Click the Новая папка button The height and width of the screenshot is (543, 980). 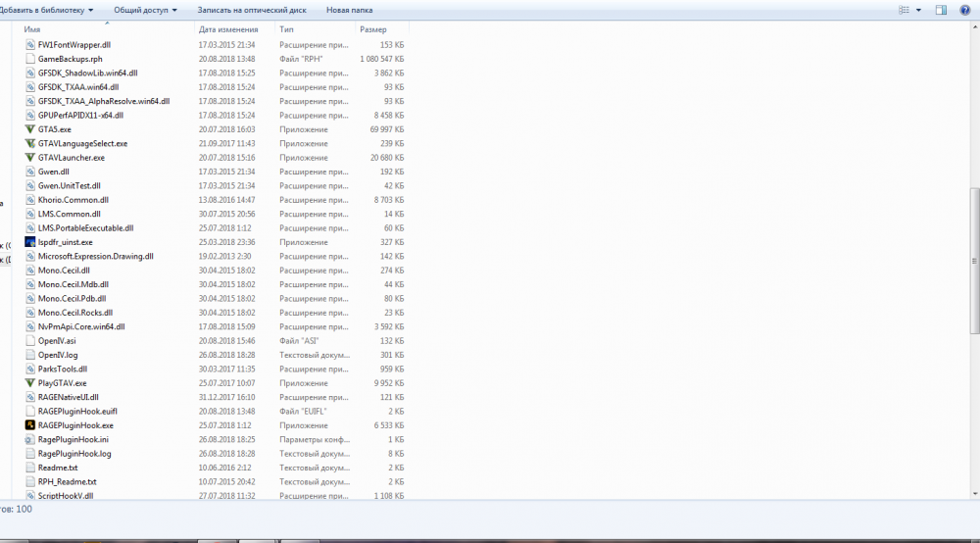tap(350, 10)
